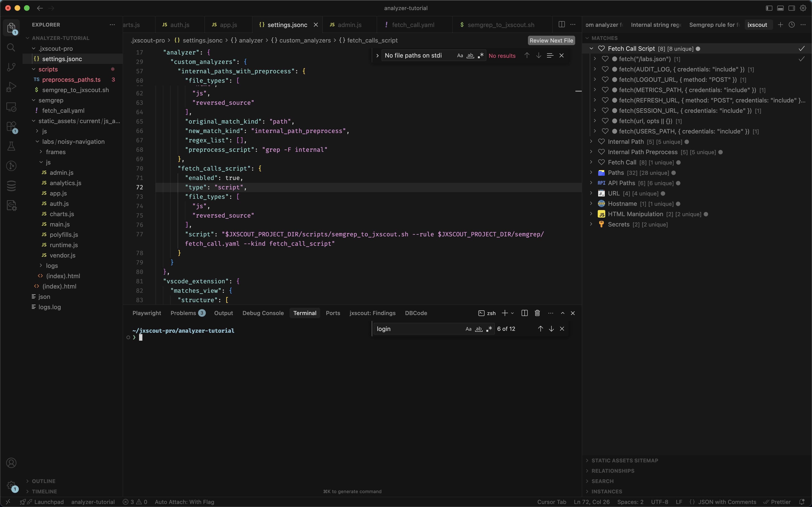Expand the Secrets matches group
The image size is (812, 507).
coord(591,224)
